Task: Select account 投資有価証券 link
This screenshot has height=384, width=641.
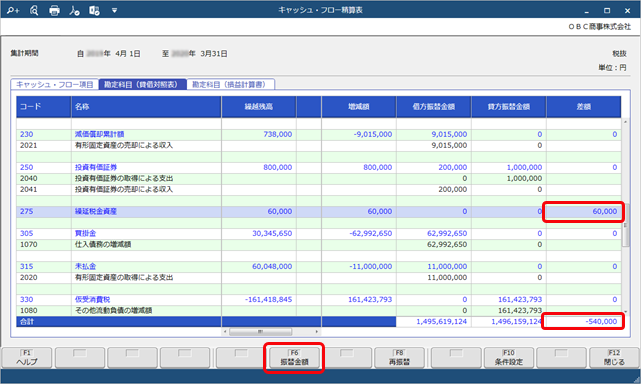Action: (x=96, y=167)
